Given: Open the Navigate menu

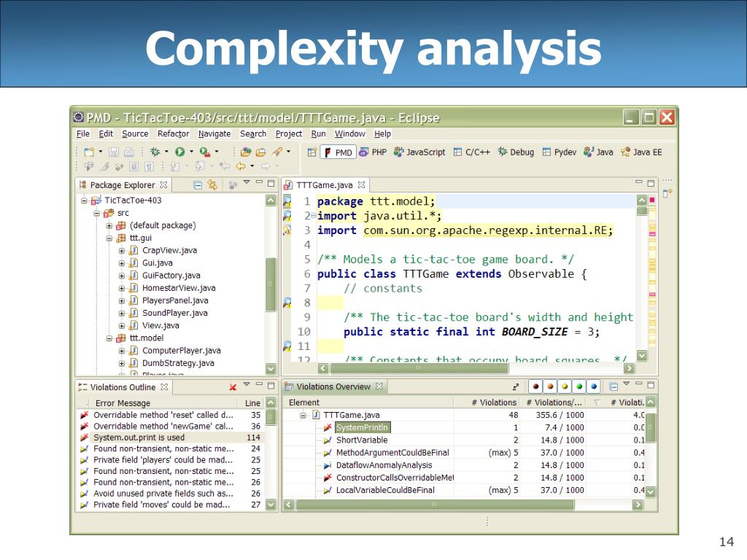Looking at the screenshot, I should click(x=214, y=134).
